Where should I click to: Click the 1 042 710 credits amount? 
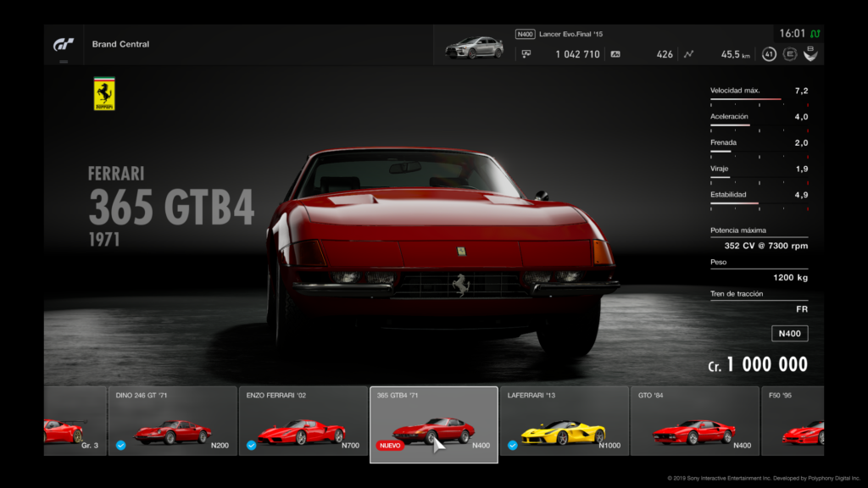click(577, 54)
